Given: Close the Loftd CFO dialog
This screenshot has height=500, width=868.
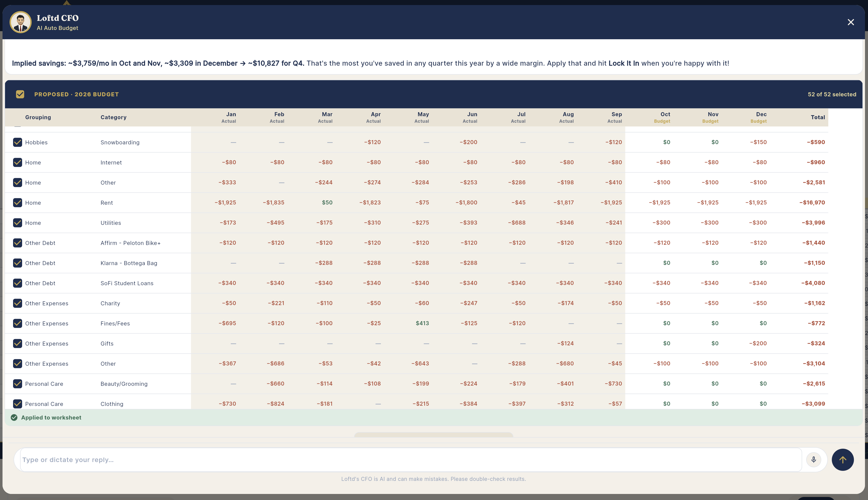Looking at the screenshot, I should tap(851, 22).
